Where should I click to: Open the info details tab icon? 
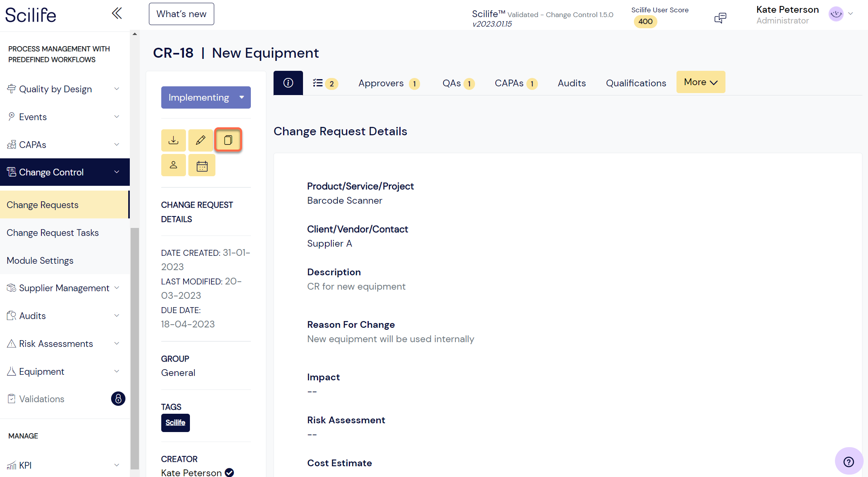(x=288, y=83)
